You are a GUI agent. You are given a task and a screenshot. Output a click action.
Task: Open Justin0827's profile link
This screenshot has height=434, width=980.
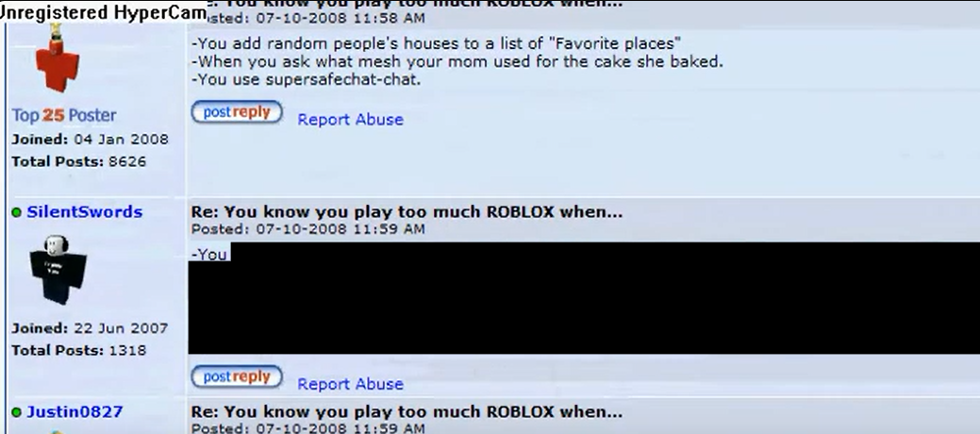(75, 412)
